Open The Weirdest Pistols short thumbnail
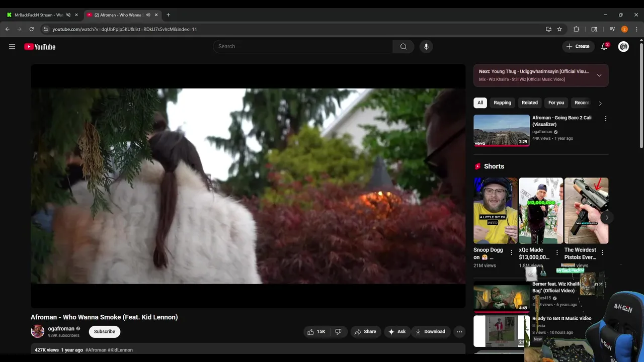Viewport: 644px width, 362px height. click(x=586, y=211)
